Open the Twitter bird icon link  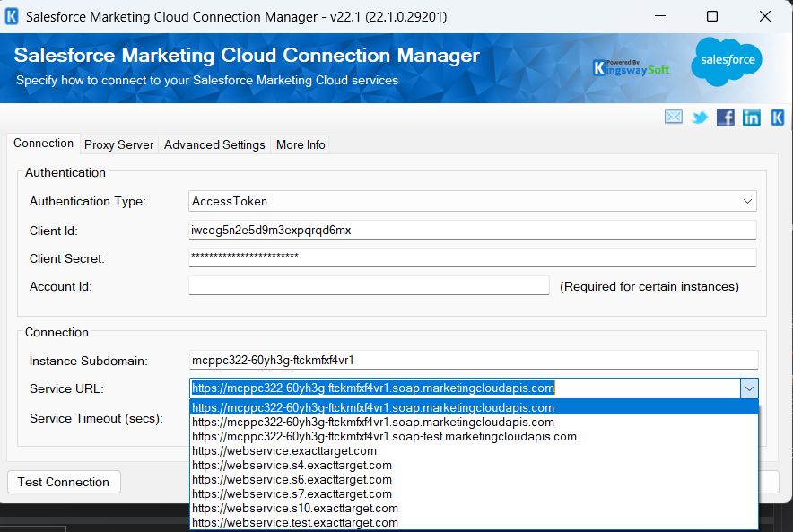pyautogui.click(x=700, y=118)
